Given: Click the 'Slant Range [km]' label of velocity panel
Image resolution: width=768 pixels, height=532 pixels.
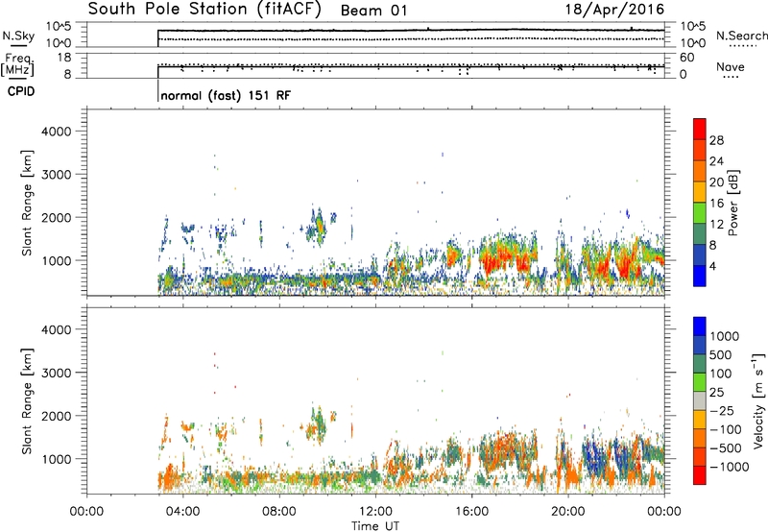Looking at the screenshot, I should click(x=27, y=401).
